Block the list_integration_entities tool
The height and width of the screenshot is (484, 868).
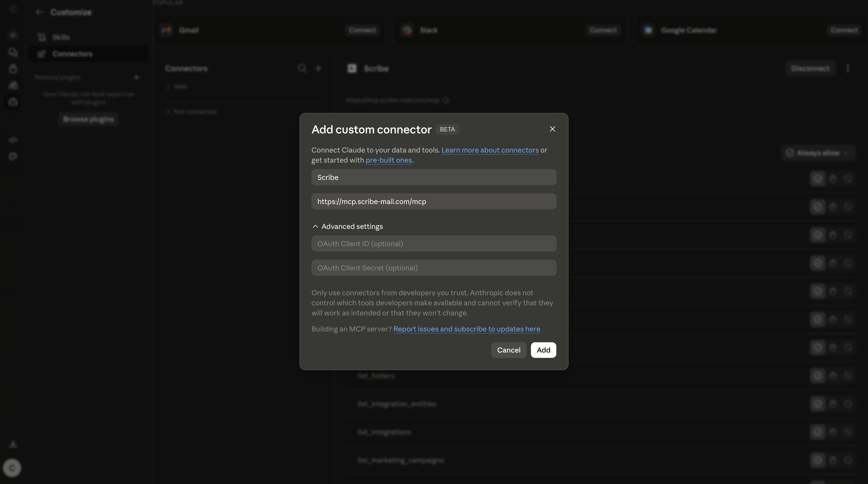(x=848, y=404)
